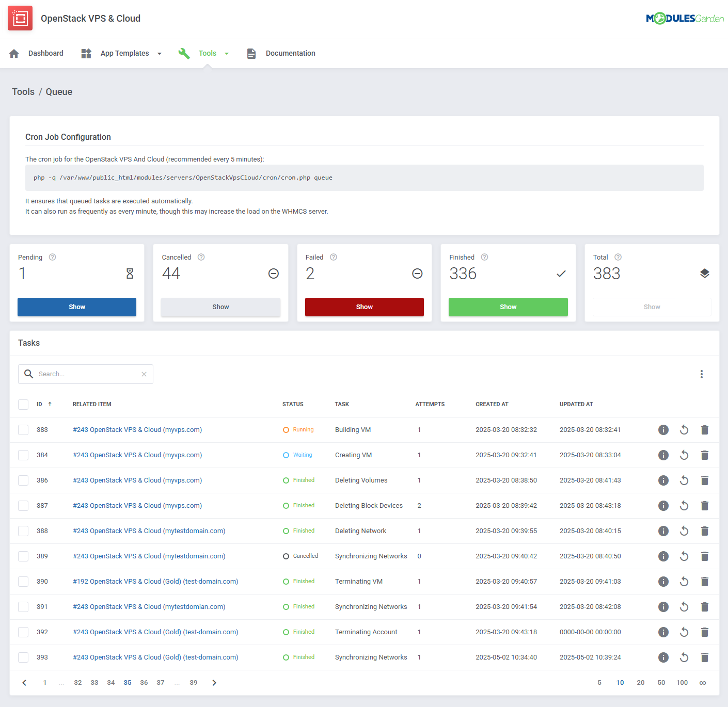
Task: Click the Total stack icon
Action: pyautogui.click(x=705, y=273)
